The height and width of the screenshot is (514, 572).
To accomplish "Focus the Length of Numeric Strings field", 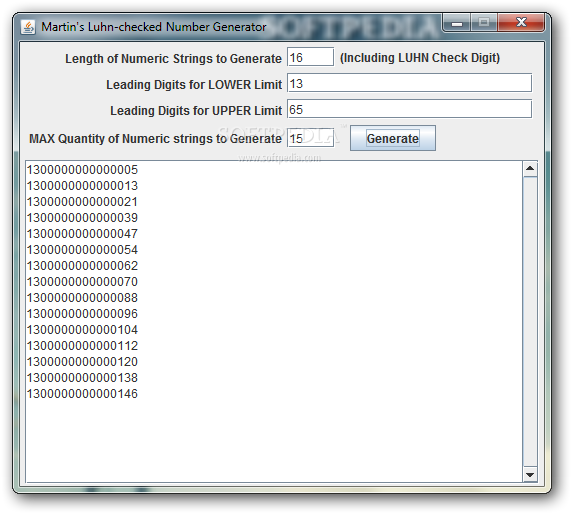I will tap(310, 57).
